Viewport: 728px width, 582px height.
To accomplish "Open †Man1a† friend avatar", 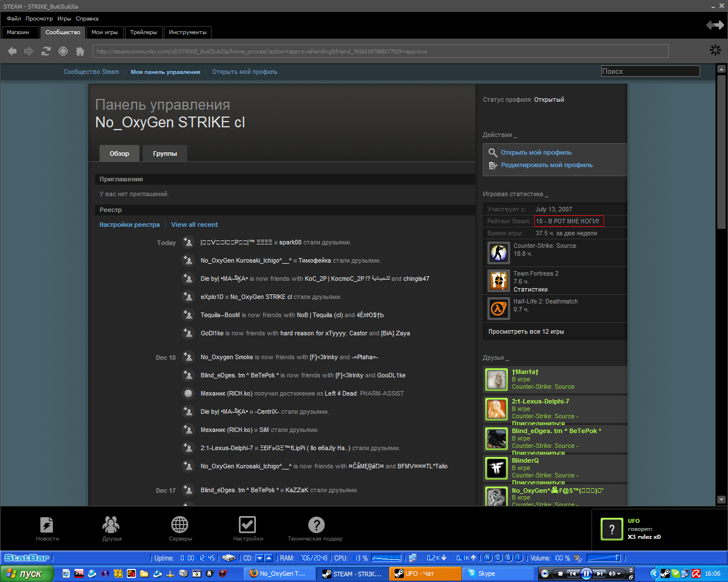I will 497,380.
